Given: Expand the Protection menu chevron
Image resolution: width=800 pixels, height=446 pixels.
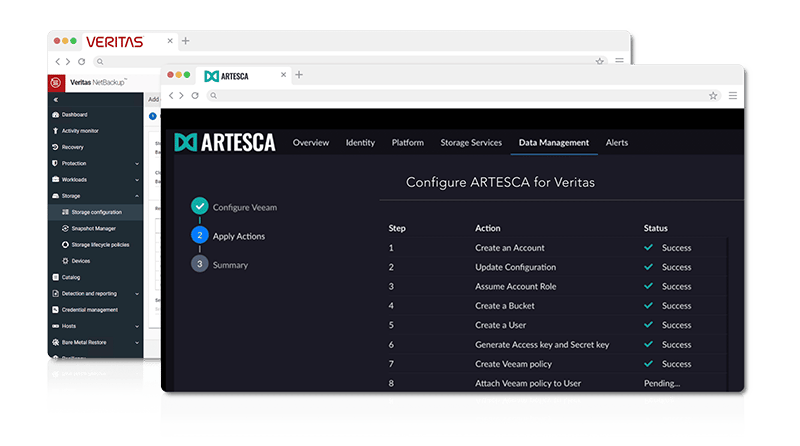Looking at the screenshot, I should point(137,164).
